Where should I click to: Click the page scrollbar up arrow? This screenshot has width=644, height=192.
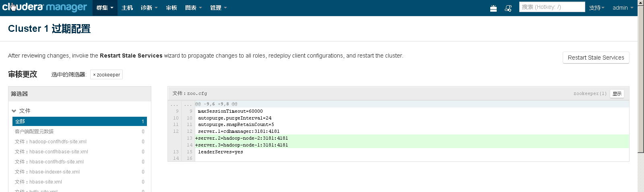tap(641, 3)
